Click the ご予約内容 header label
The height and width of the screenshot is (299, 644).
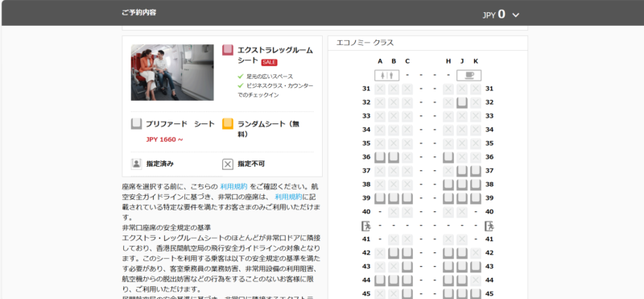[x=138, y=12]
